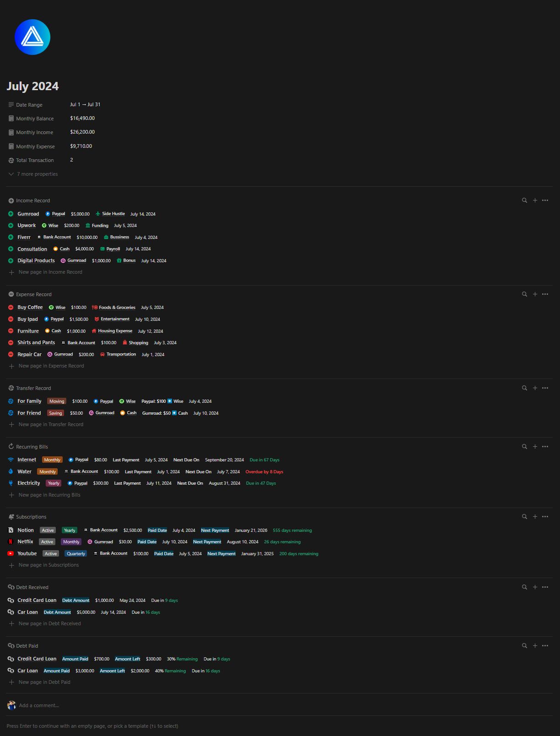Open more options for Recurring Bills
Viewport: 560px width, 736px height.
coord(545,447)
